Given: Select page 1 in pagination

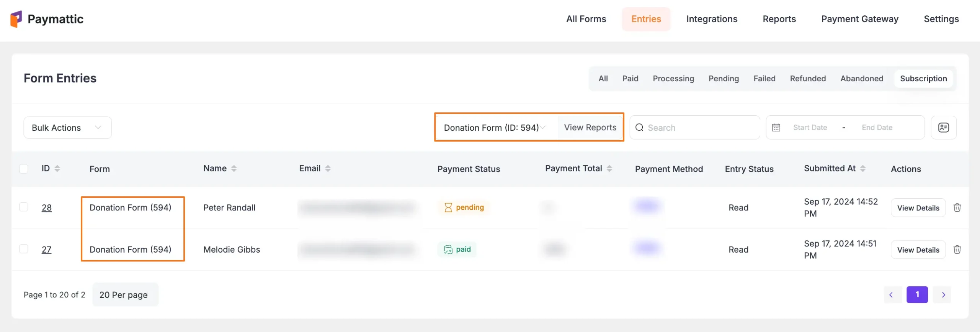Looking at the screenshot, I should pos(917,294).
